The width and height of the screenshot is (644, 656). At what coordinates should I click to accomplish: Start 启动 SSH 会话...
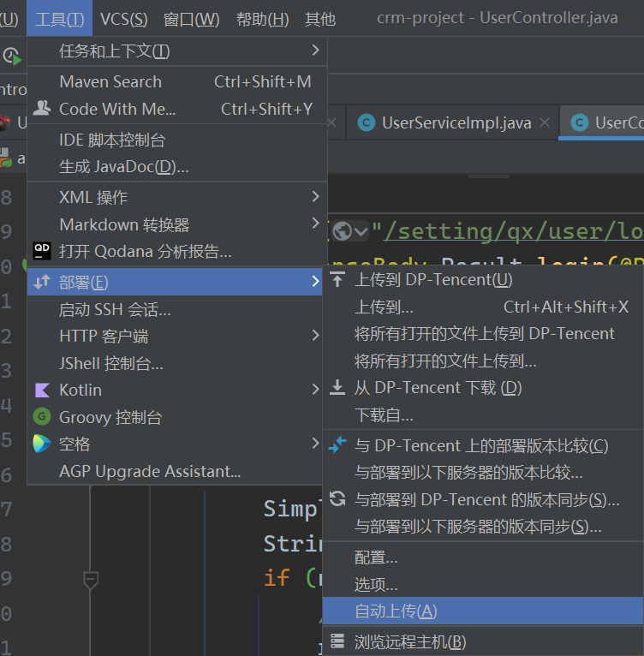175,310
